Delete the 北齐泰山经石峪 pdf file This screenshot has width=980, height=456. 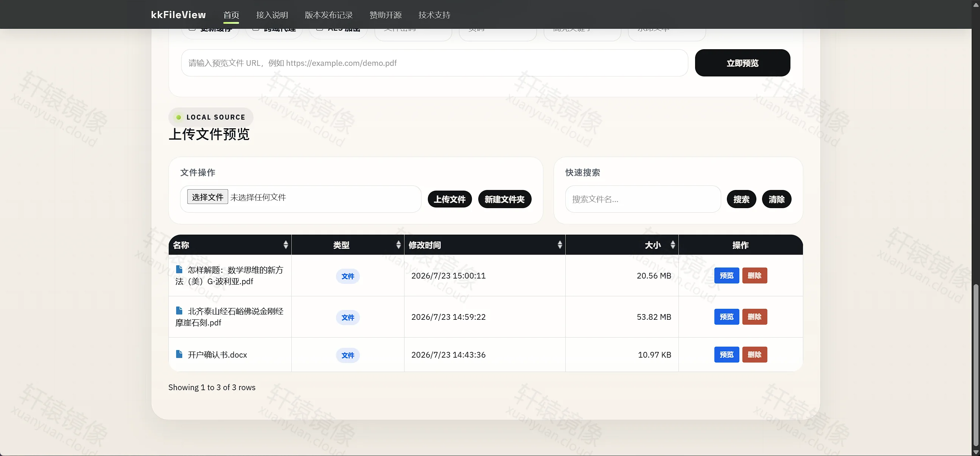pos(754,317)
